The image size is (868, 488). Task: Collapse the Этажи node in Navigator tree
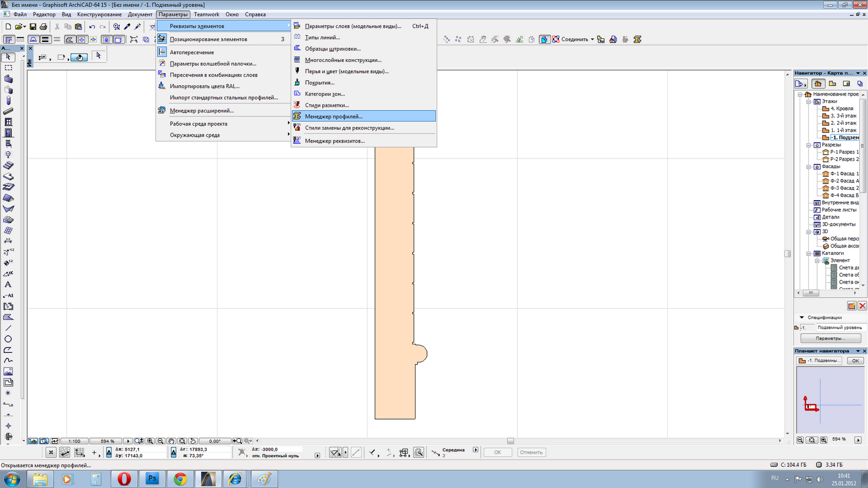[x=808, y=101]
